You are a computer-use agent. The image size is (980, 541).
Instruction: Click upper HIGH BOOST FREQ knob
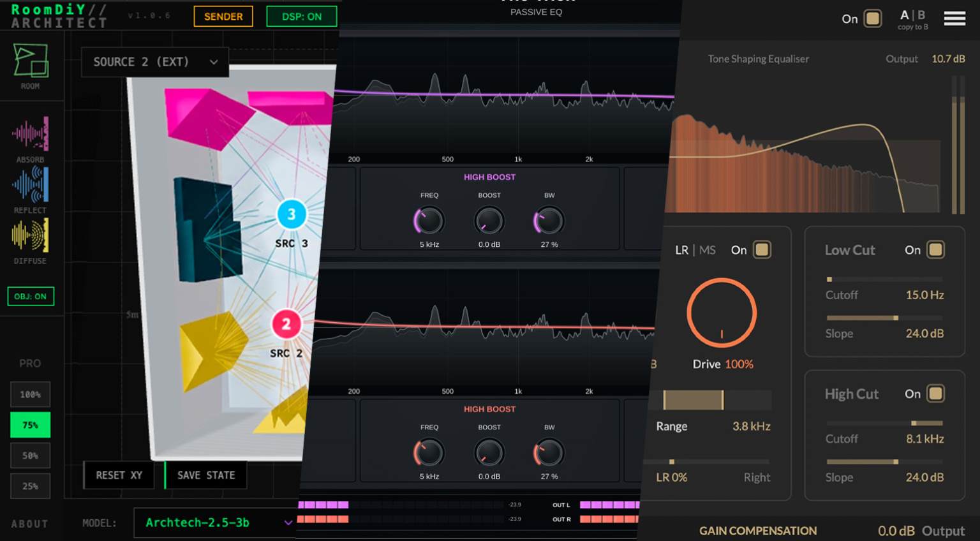click(x=429, y=221)
